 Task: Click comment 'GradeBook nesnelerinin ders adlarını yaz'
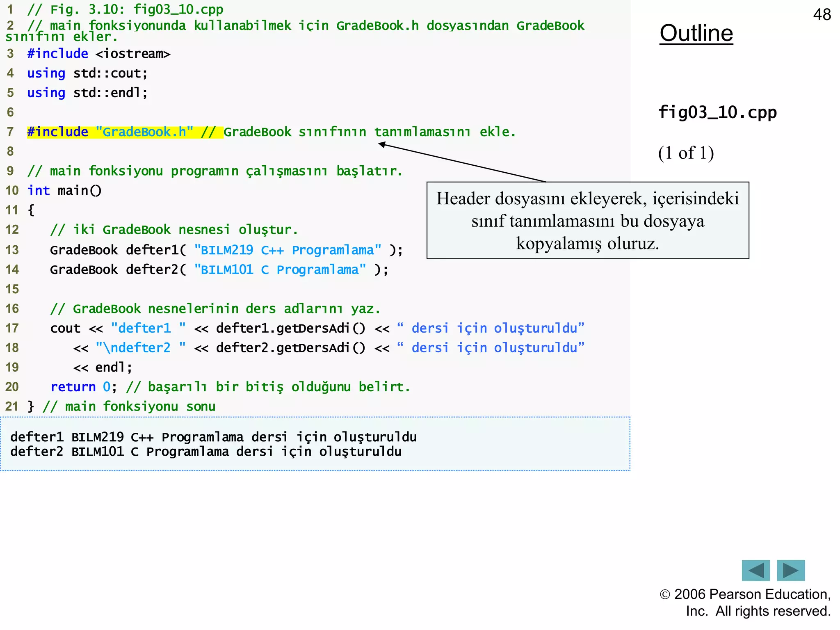point(215,308)
